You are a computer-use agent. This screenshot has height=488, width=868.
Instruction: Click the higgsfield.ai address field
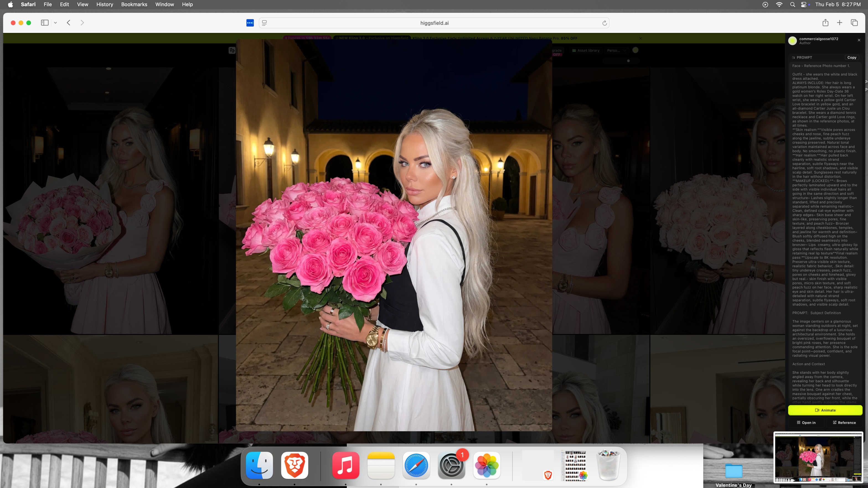click(434, 23)
